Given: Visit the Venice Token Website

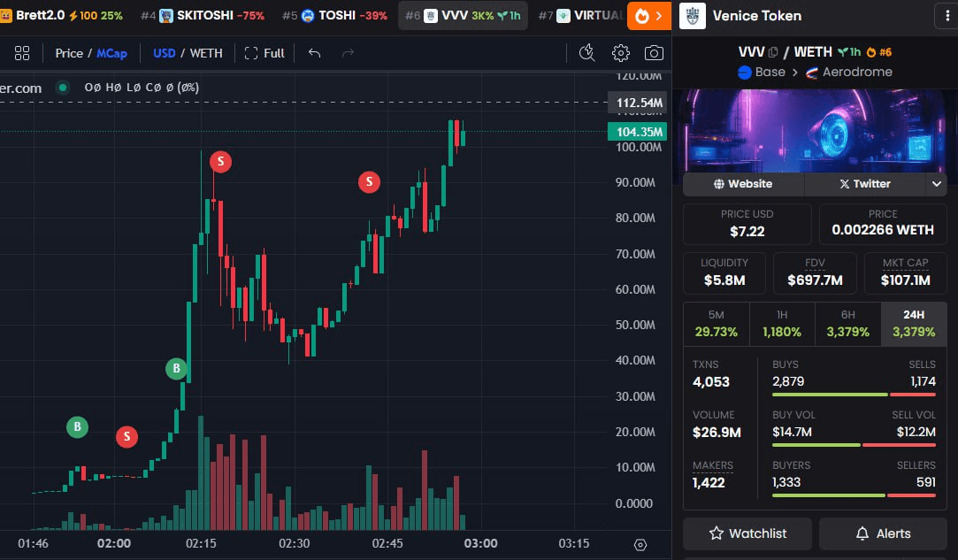Looking at the screenshot, I should (743, 184).
